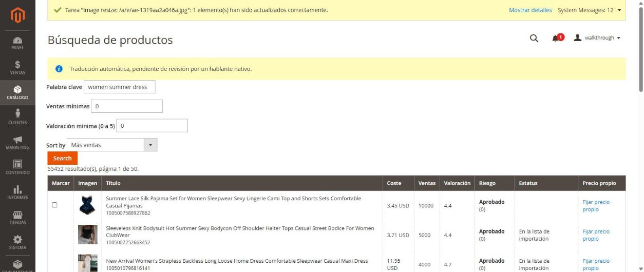Open the Magento logo home link
Screen dimensions: 644x272
17,15
